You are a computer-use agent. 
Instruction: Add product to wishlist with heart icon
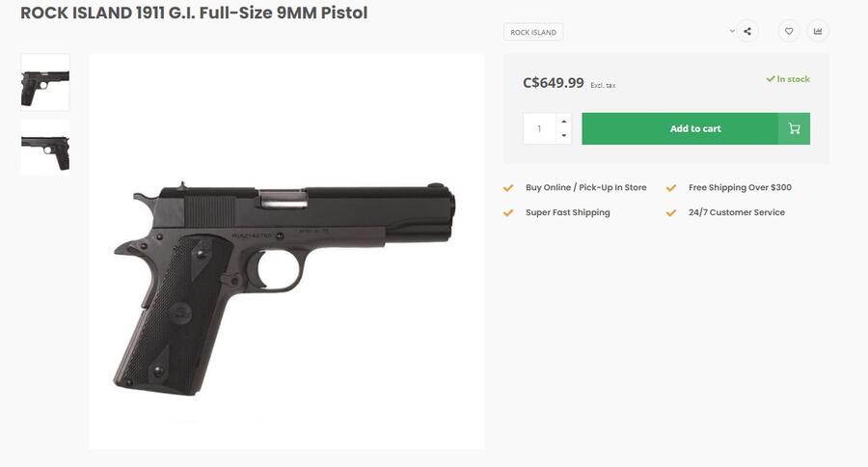789,31
